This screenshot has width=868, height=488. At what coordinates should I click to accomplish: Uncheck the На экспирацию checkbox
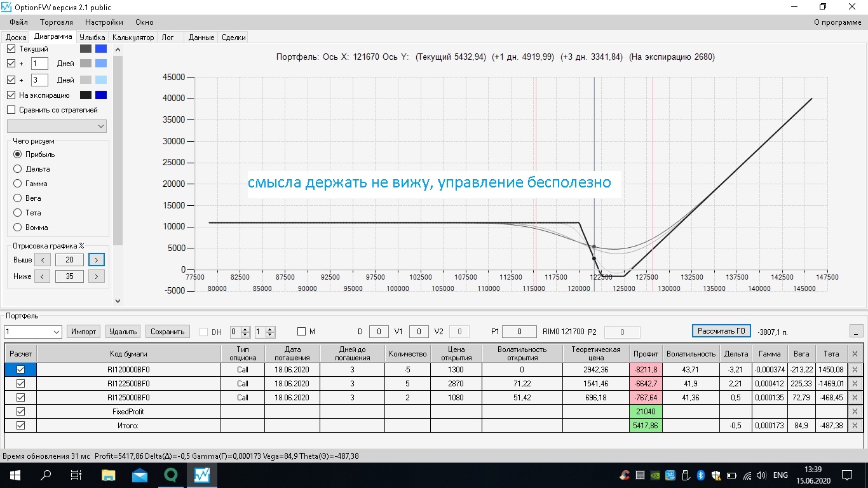(11, 95)
